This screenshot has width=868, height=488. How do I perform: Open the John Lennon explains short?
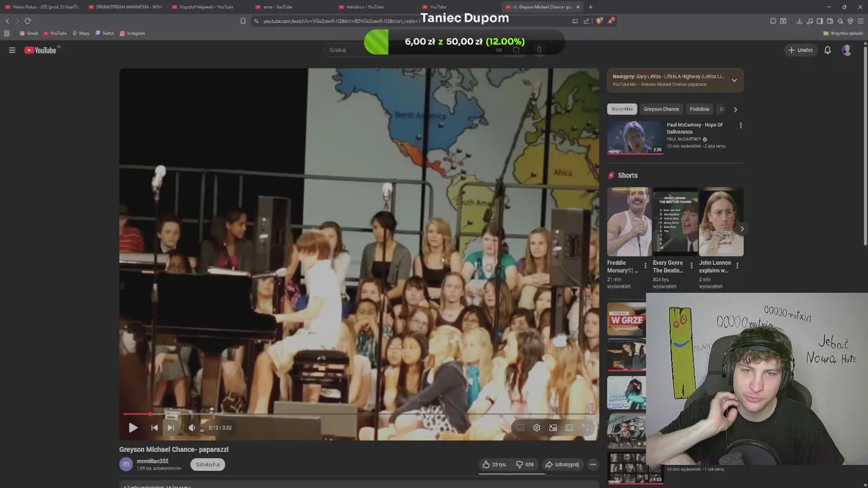coord(721,222)
